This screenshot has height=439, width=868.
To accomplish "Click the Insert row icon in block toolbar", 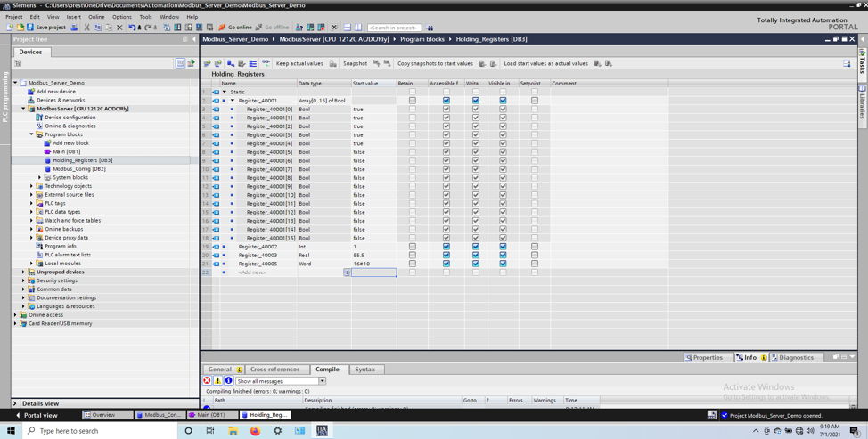I will coord(207,63).
